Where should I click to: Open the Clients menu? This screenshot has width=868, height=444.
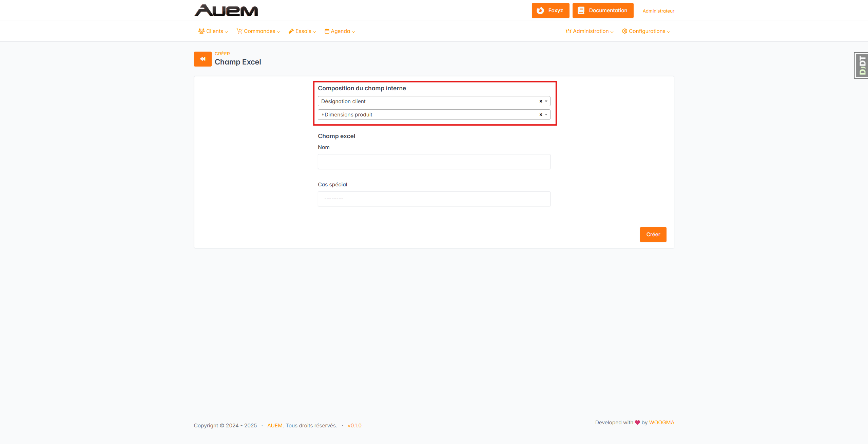(213, 31)
